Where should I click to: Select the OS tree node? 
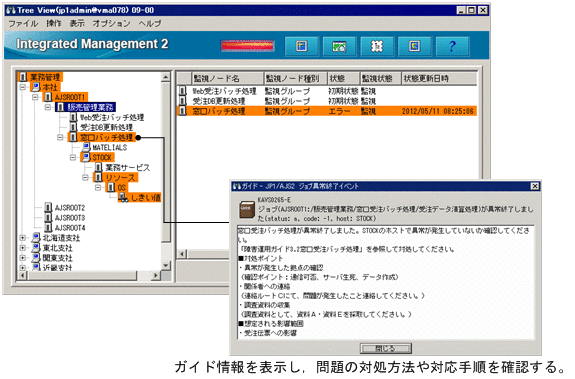tap(121, 188)
